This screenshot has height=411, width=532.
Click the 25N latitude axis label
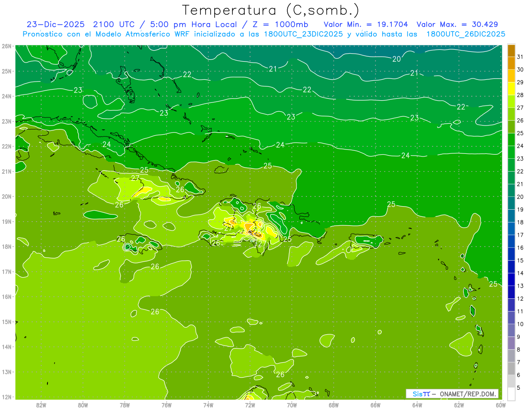(6, 71)
